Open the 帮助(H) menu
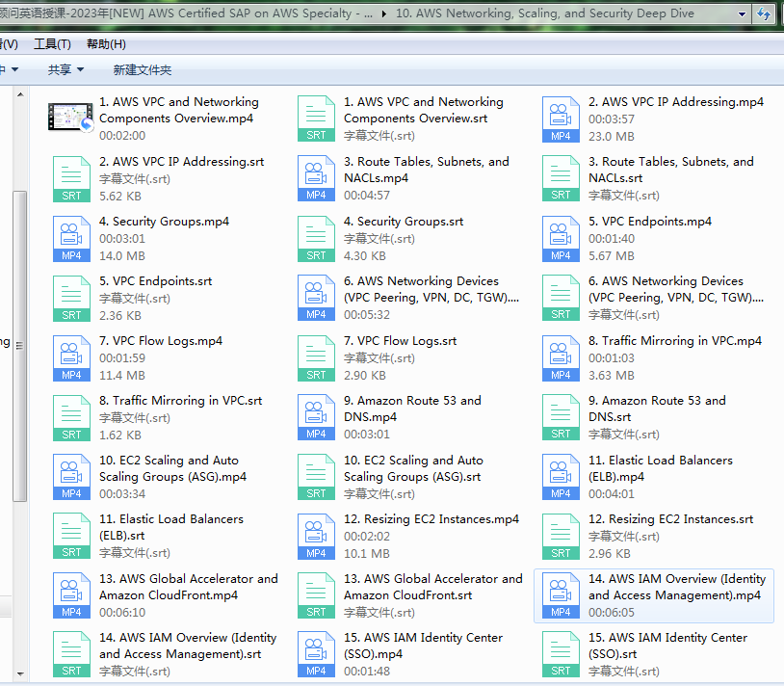This screenshot has width=784, height=686. tap(106, 44)
